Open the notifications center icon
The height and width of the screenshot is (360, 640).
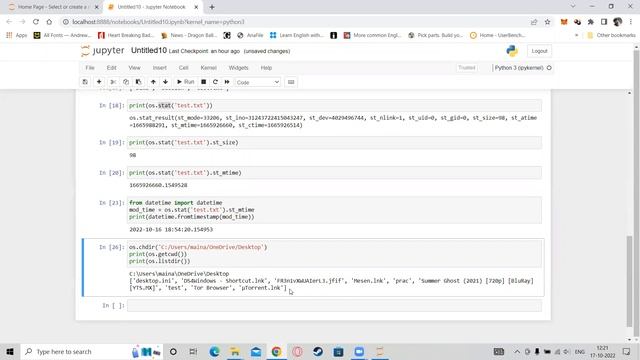click(x=627, y=351)
